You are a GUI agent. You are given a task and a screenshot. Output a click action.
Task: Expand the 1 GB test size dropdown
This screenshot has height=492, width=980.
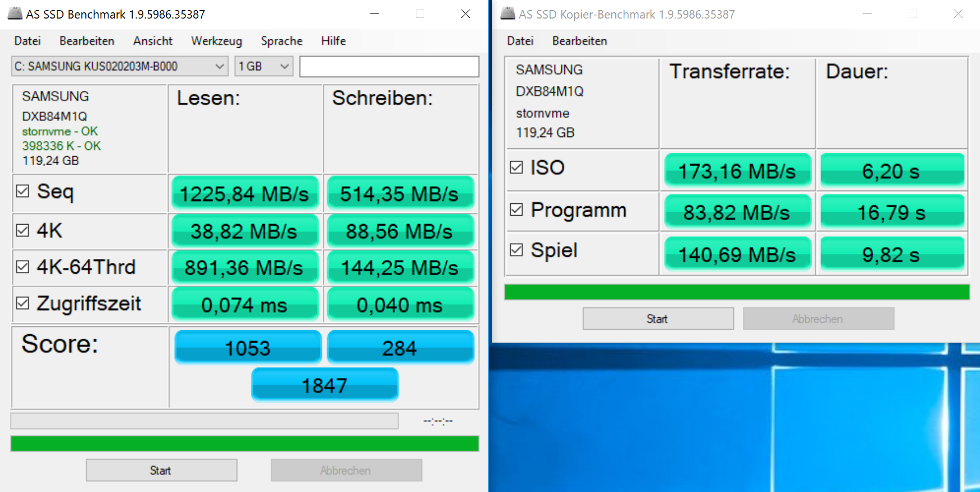[264, 66]
